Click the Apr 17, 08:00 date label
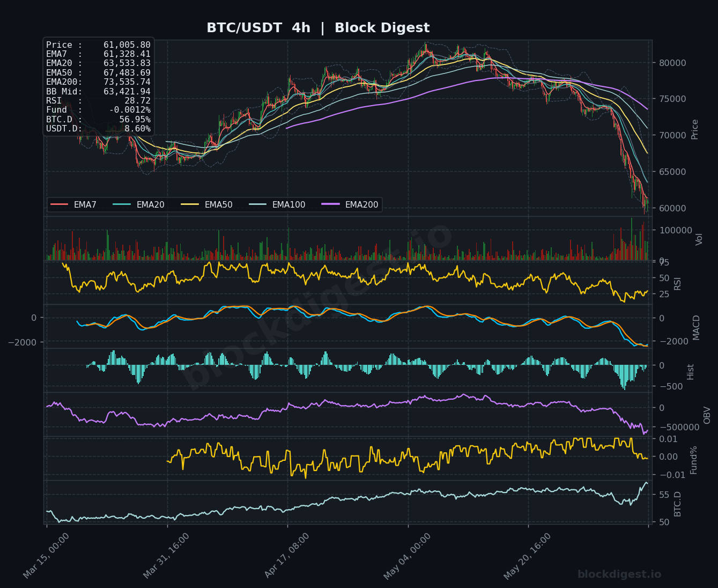 tap(287, 556)
